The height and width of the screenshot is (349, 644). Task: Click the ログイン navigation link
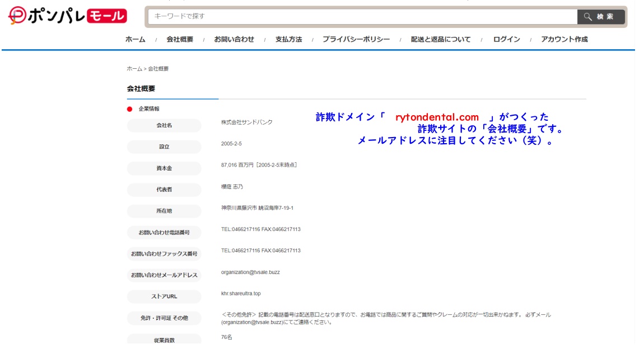click(x=506, y=40)
